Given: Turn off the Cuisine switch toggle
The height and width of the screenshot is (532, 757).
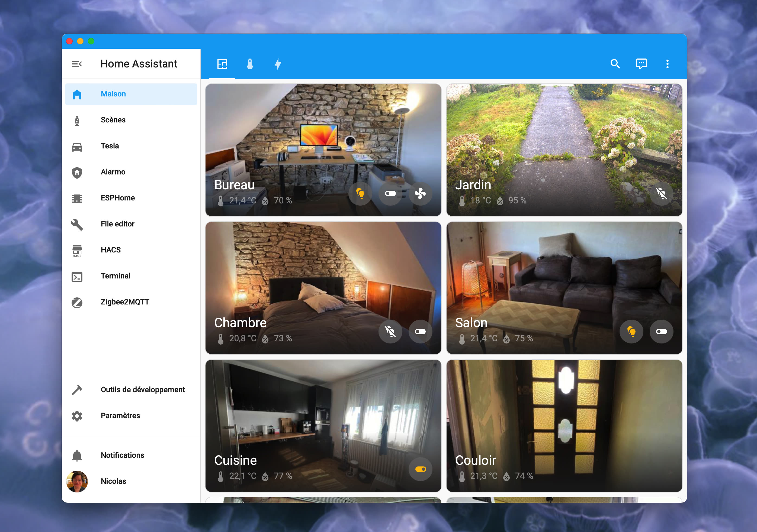Looking at the screenshot, I should coord(420,469).
